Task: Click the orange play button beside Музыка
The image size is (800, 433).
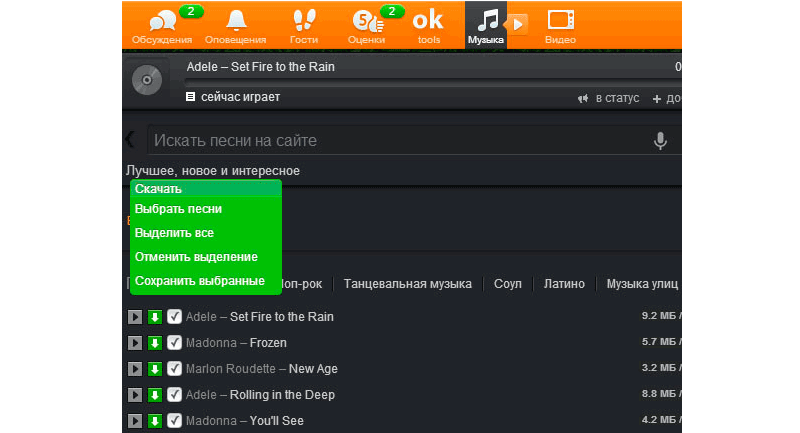Action: 518,24
